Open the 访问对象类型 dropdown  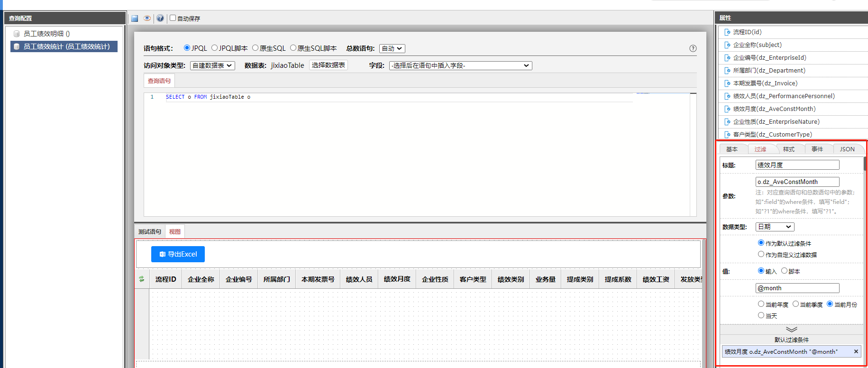(x=212, y=65)
